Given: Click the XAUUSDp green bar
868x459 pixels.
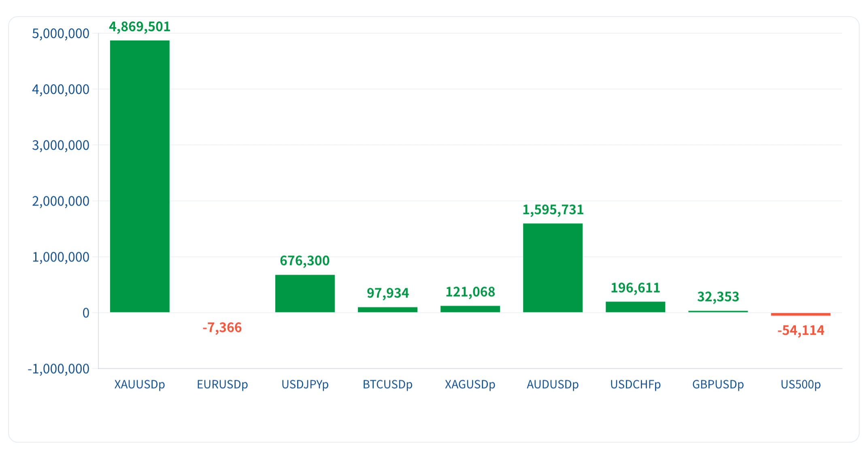Looking at the screenshot, I should [140, 176].
